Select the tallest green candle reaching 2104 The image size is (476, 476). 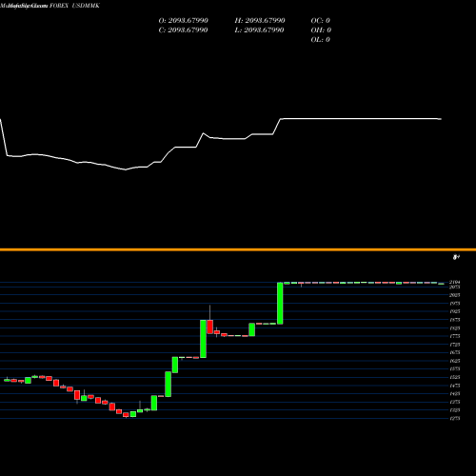[280, 304]
